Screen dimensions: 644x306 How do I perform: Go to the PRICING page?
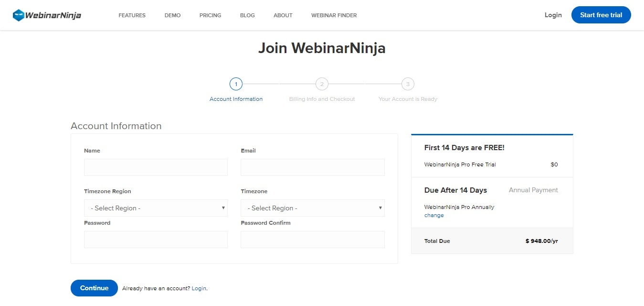tap(210, 15)
